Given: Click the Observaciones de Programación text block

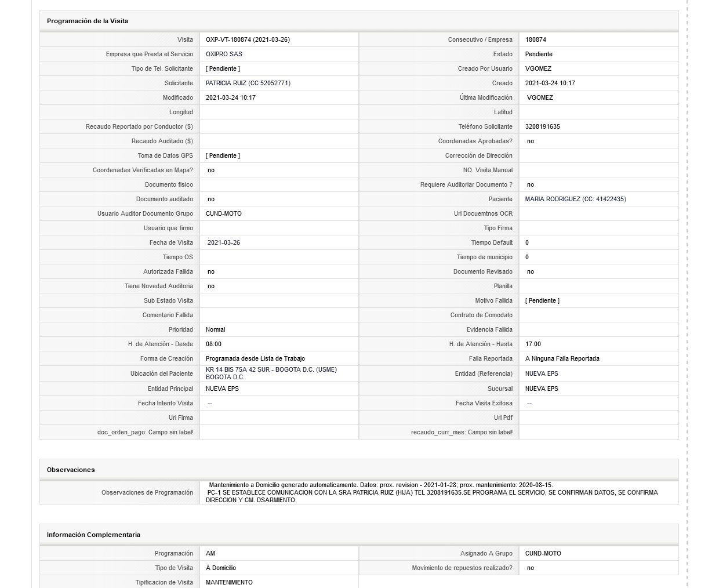Looking at the screenshot, I should coord(432,492).
